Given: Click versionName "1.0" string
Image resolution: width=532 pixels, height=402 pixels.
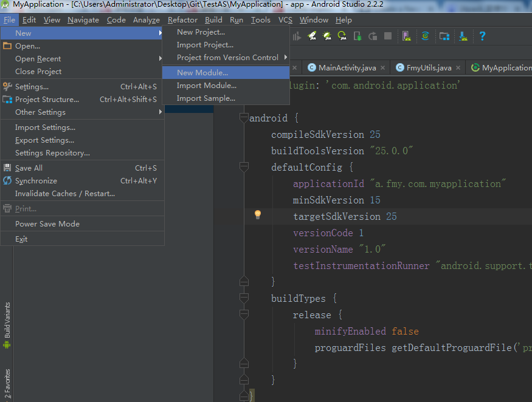Looking at the screenshot, I should click(x=372, y=249).
